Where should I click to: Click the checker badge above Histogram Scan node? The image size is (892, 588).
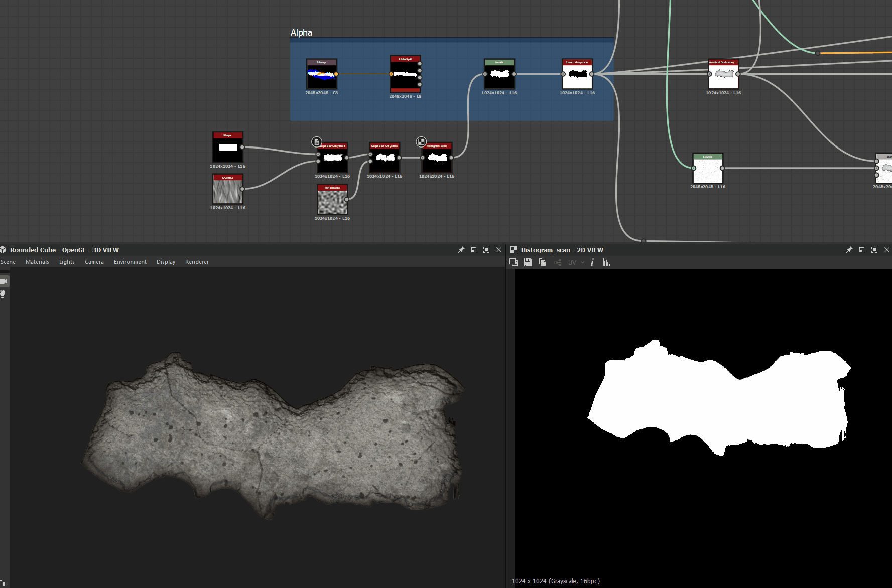point(421,142)
